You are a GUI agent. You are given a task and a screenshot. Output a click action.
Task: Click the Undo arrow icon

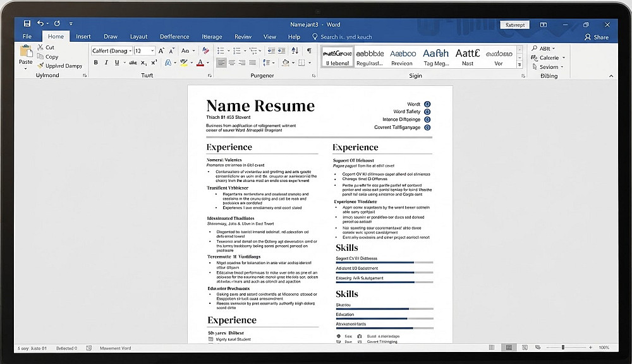tap(40, 23)
